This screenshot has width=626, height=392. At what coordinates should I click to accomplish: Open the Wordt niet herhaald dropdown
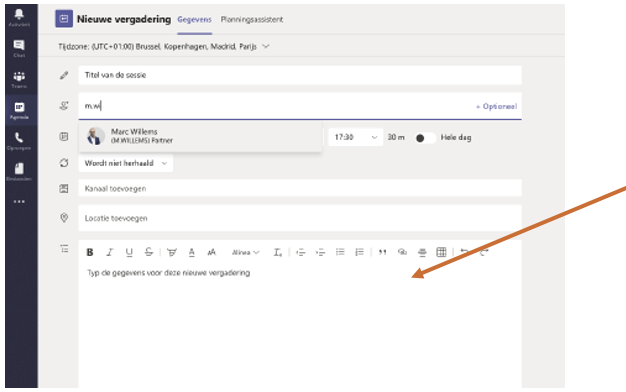125,163
